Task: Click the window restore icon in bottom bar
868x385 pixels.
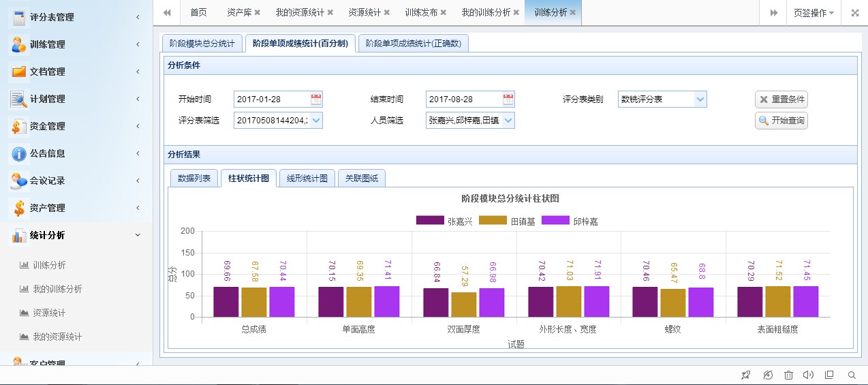Action: [x=829, y=375]
